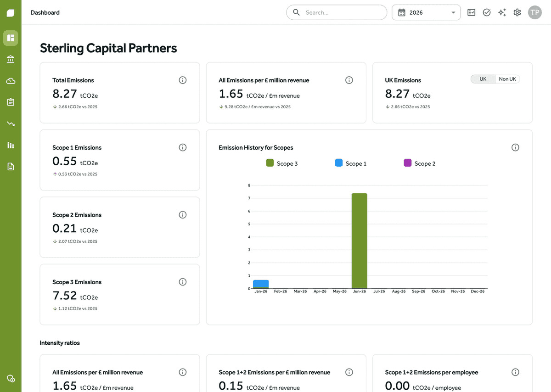Click the Dec-26 axis label

[478, 291]
